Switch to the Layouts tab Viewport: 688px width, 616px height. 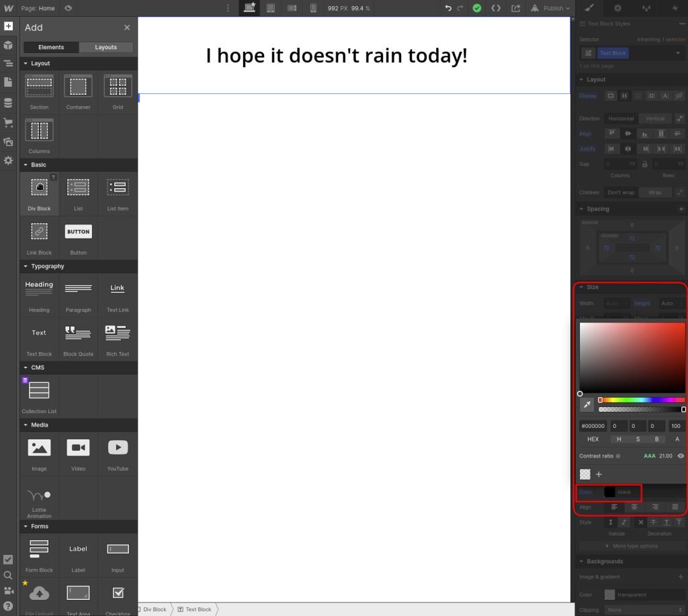[x=105, y=48]
